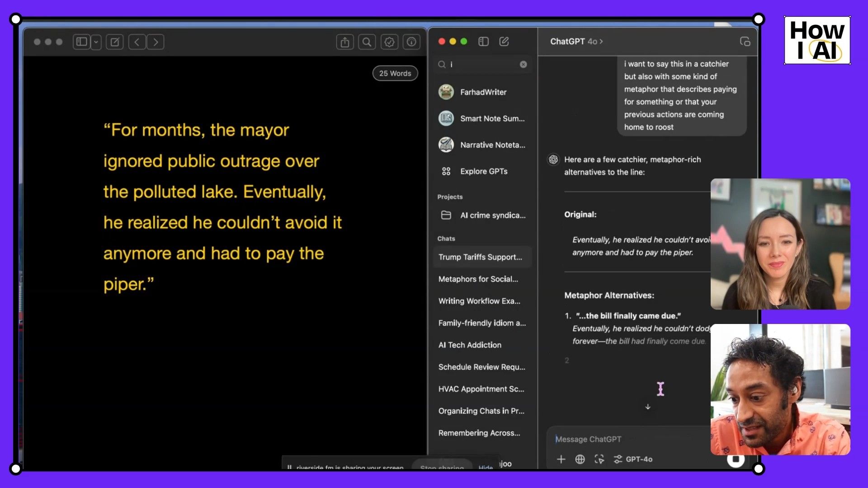Click the folder icon beside AI crime syndica
The height and width of the screenshot is (488, 868).
point(446,216)
